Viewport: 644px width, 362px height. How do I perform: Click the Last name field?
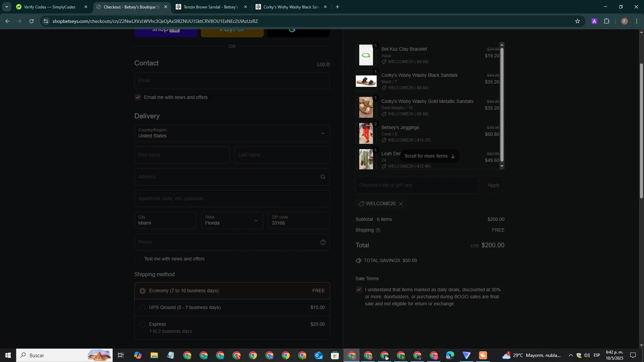pos(282,155)
